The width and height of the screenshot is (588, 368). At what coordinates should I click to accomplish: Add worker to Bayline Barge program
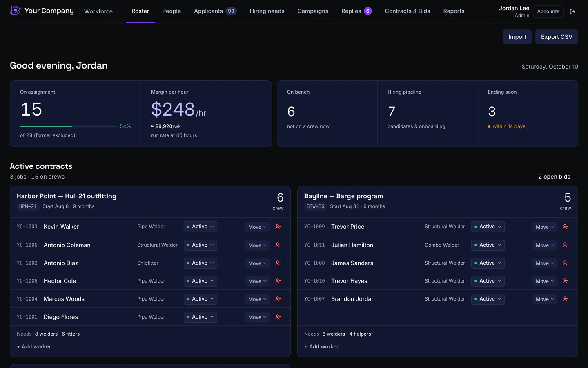coord(321,346)
